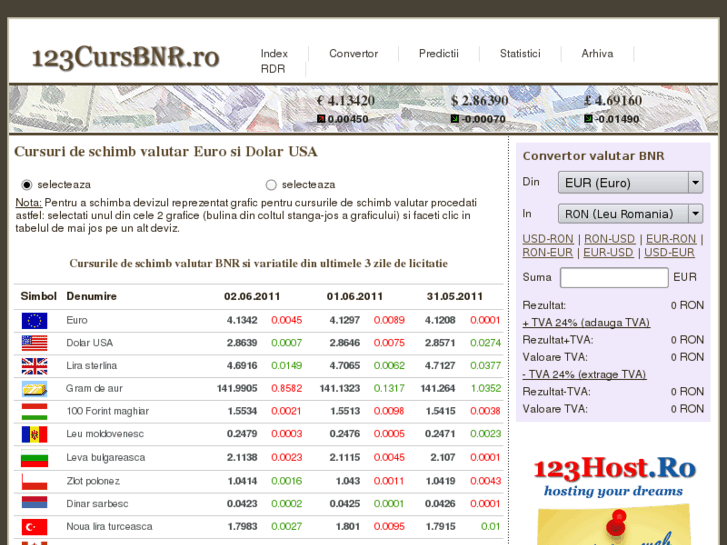Click the pound down-arrow trend icon

588,119
